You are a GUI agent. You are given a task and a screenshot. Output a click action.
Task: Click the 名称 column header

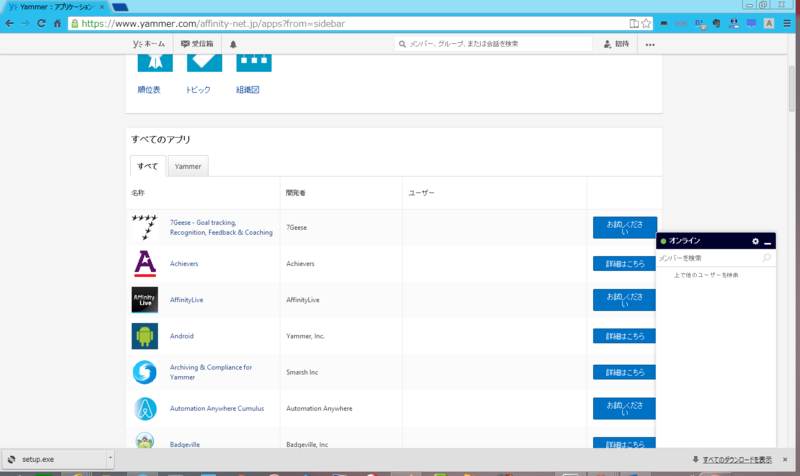pos(138,193)
